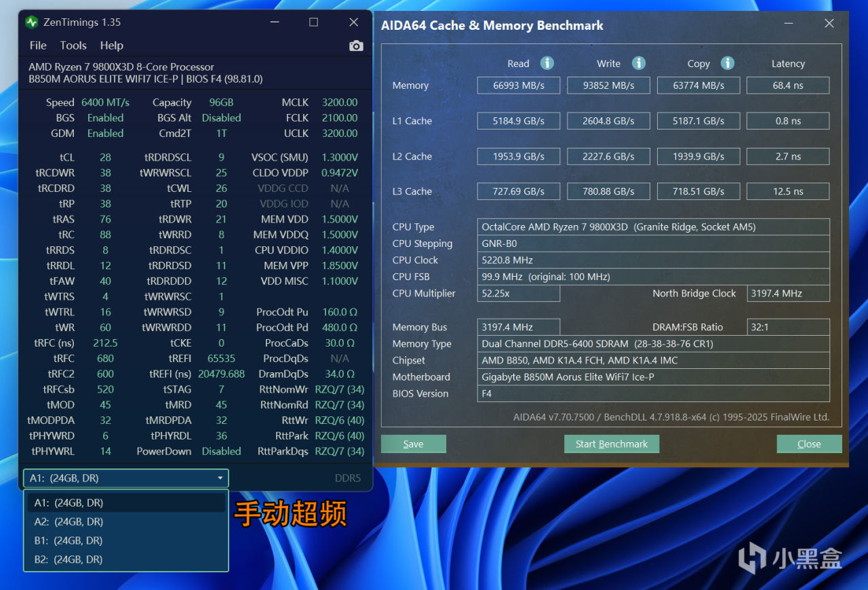868x590 pixels.
Task: Click the Memory Copy value 63774 MB/s
Action: [698, 85]
